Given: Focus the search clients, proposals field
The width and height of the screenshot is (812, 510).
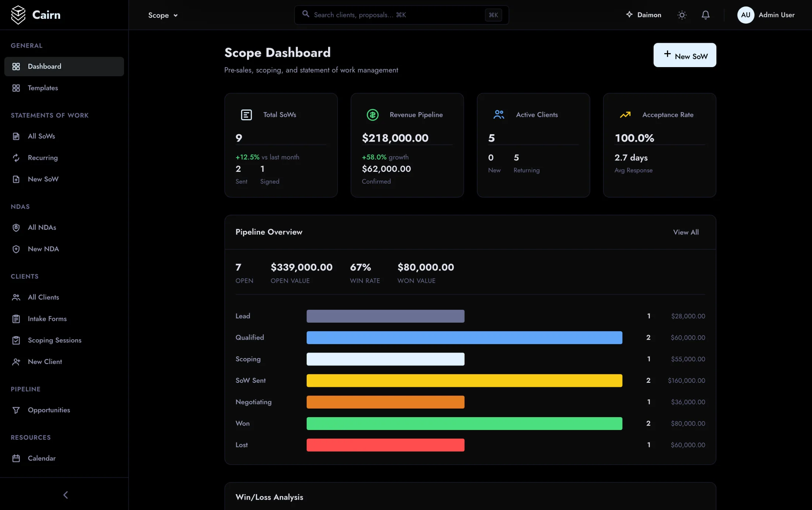Looking at the screenshot, I should coord(402,15).
